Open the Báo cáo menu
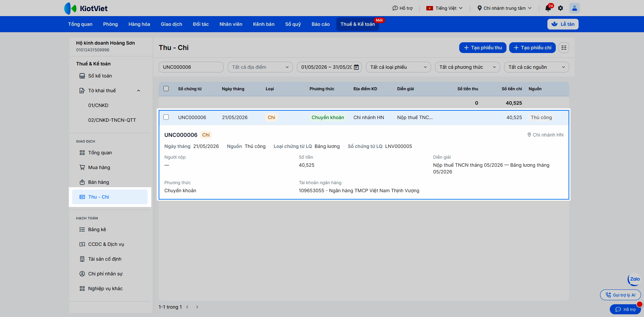Screen dimensions: 644x317 [x=321, y=24]
